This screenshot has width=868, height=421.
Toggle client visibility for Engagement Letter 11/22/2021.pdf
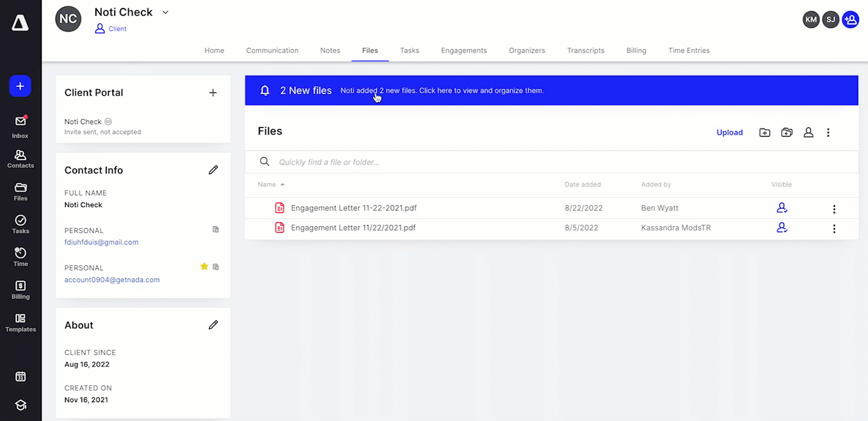(782, 228)
